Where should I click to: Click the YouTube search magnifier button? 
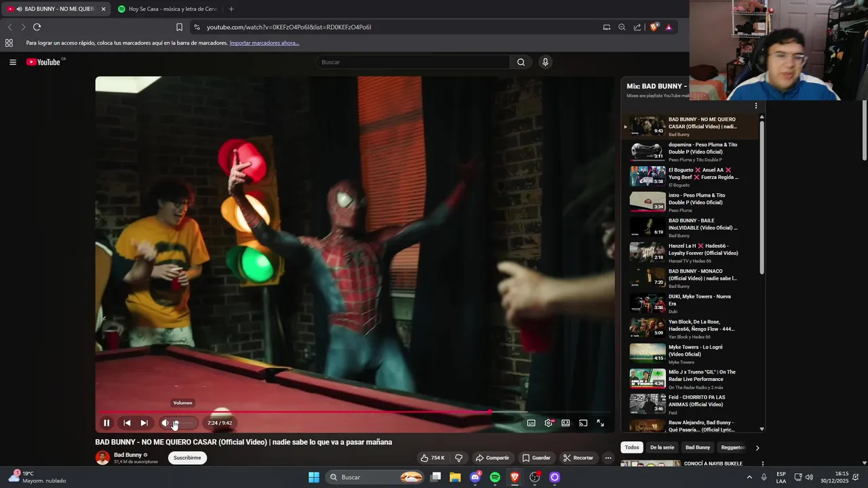click(521, 62)
